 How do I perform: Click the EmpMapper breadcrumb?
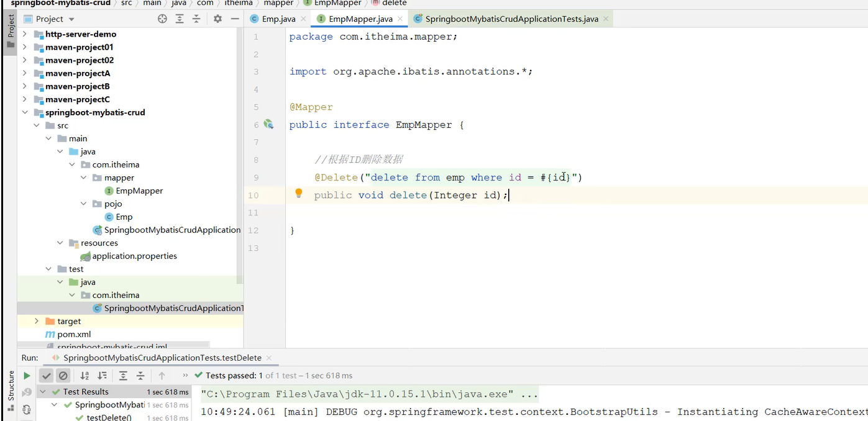pyautogui.click(x=338, y=3)
